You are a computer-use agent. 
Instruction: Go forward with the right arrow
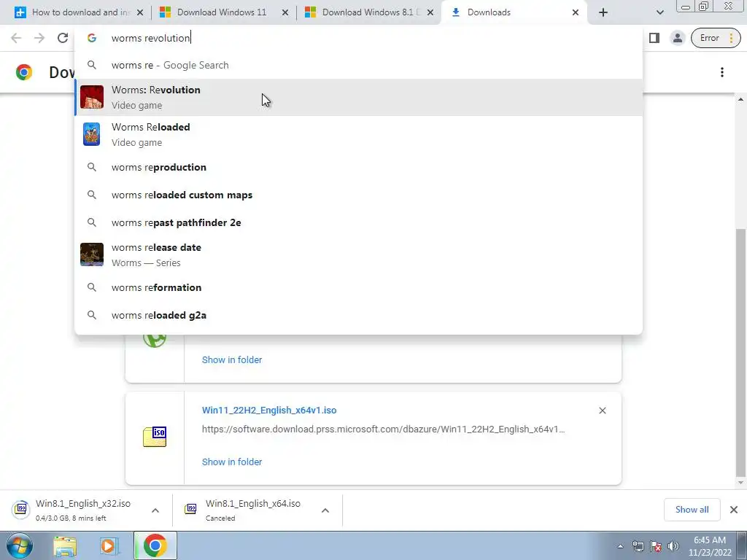pyautogui.click(x=39, y=38)
